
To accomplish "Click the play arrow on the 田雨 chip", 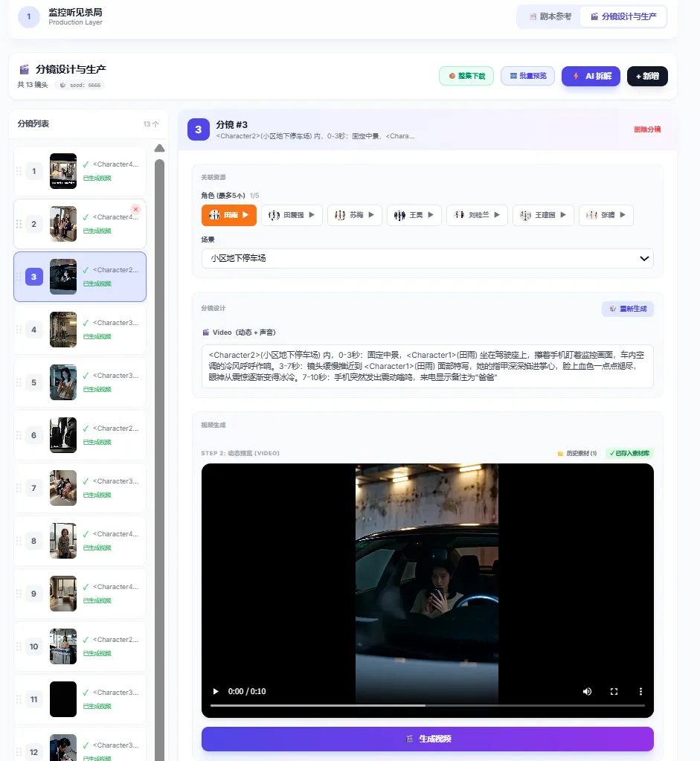I will pyautogui.click(x=245, y=214).
